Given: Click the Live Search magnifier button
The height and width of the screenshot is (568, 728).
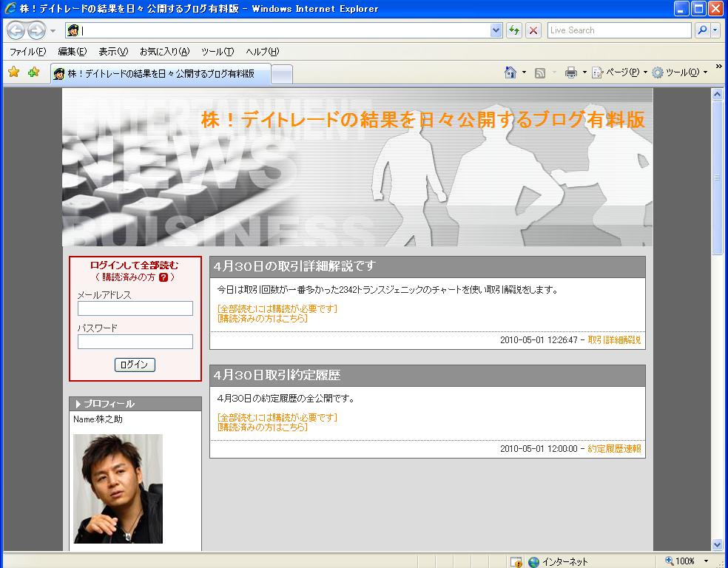Looking at the screenshot, I should click(702, 30).
